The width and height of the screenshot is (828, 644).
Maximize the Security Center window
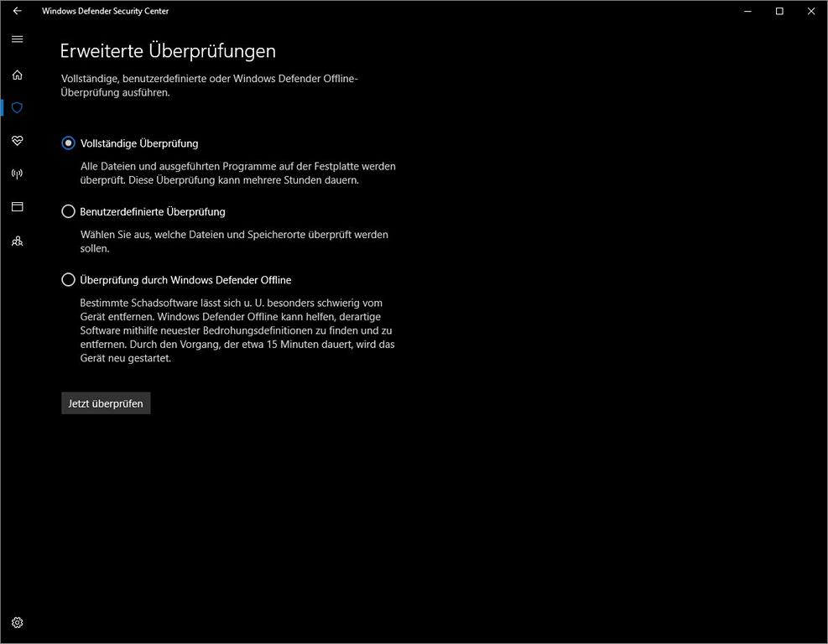tap(779, 11)
